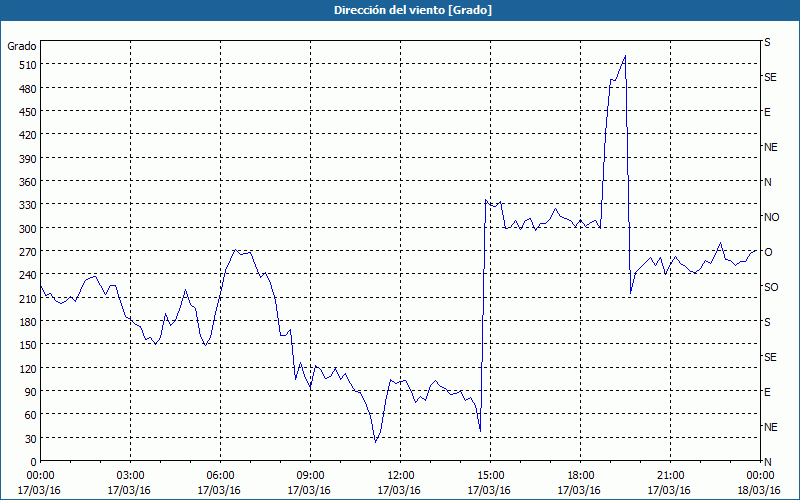Click the 17/03/16 date under 12:00
This screenshot has height=500, width=800.
399,490
